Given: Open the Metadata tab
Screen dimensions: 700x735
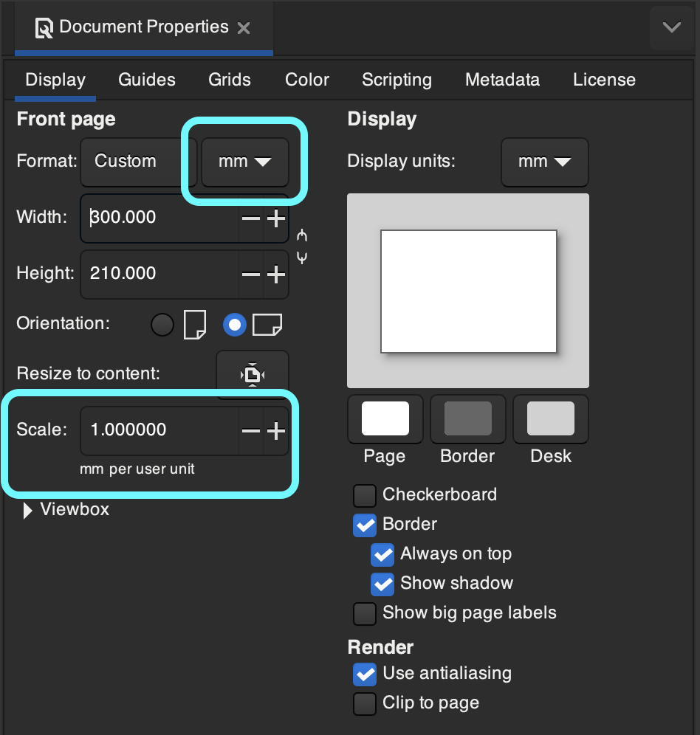Looking at the screenshot, I should (x=503, y=80).
